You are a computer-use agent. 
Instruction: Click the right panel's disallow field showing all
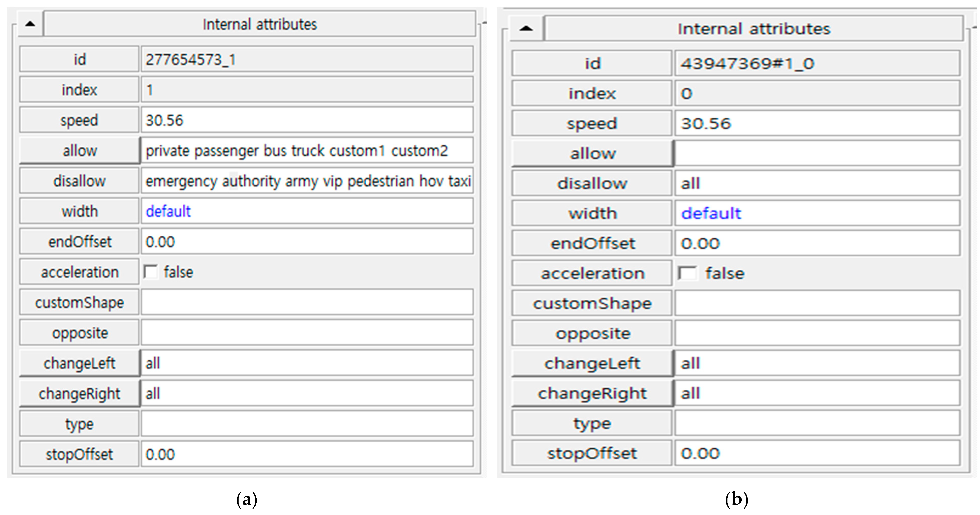tap(817, 184)
